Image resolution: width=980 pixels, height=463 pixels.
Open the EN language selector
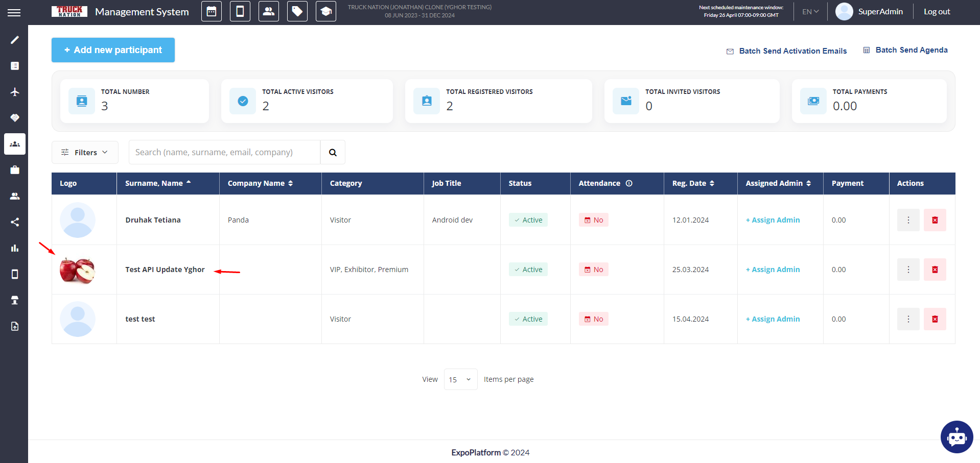[x=810, y=12]
